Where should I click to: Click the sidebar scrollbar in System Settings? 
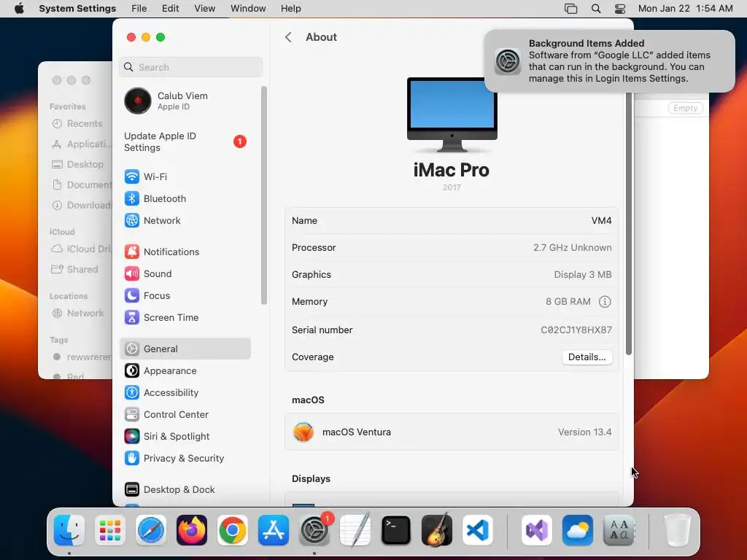(263, 195)
